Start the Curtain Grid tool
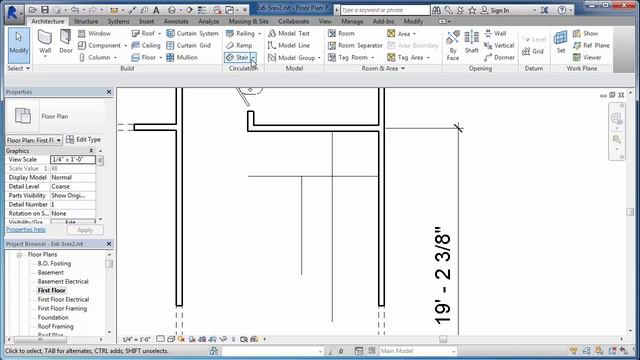The width and height of the screenshot is (640, 360). (189, 45)
